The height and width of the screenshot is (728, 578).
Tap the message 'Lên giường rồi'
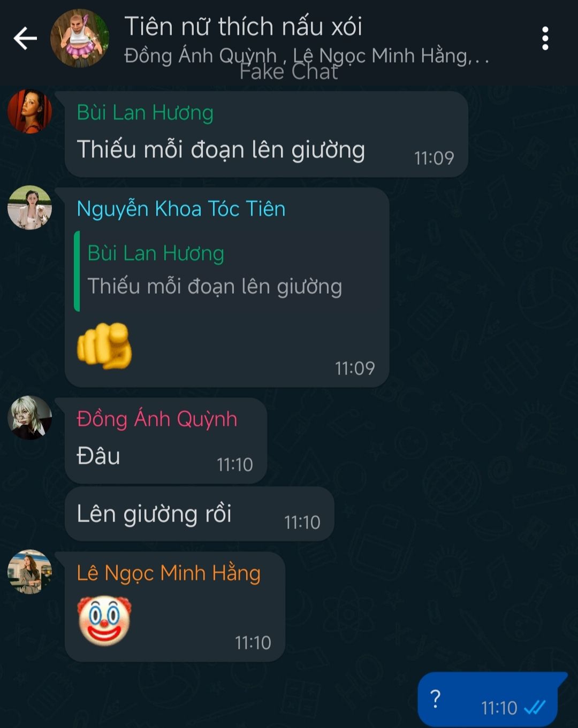point(199,514)
